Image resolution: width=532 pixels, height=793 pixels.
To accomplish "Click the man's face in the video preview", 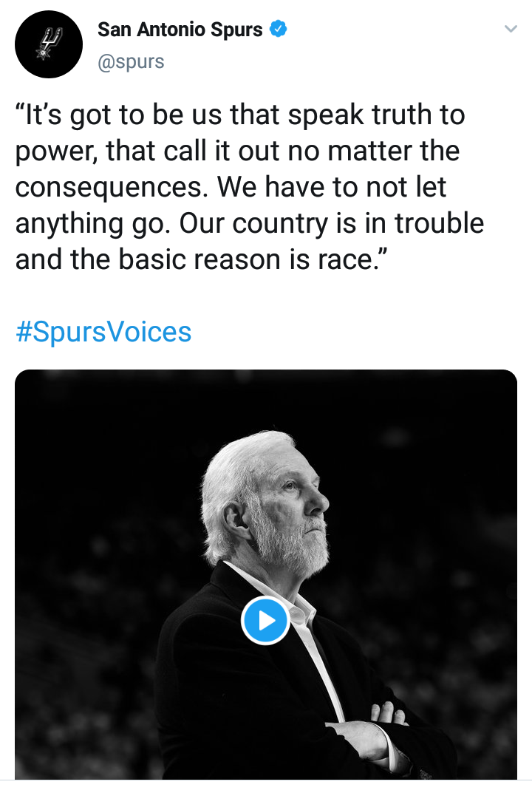I will 296,503.
